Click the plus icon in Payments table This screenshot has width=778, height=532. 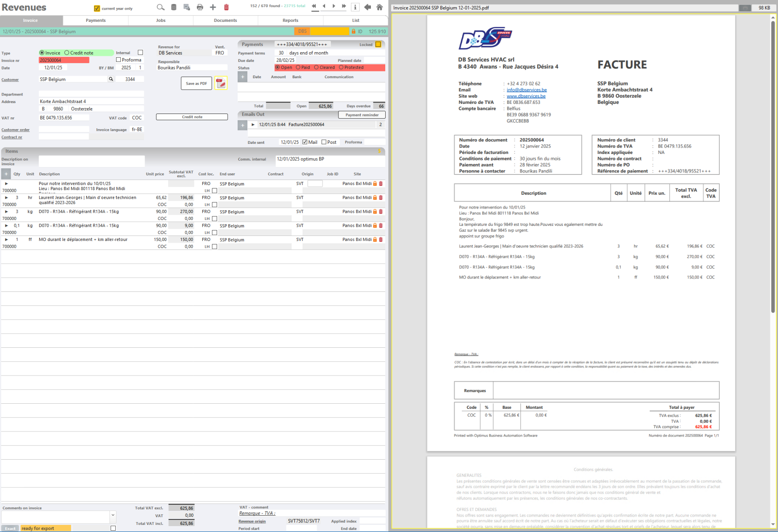[x=243, y=77]
